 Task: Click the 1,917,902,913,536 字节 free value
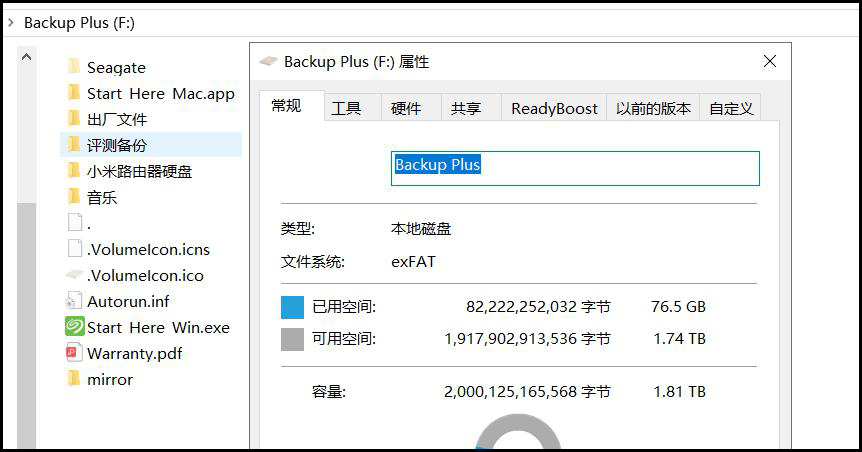pyautogui.click(x=527, y=339)
